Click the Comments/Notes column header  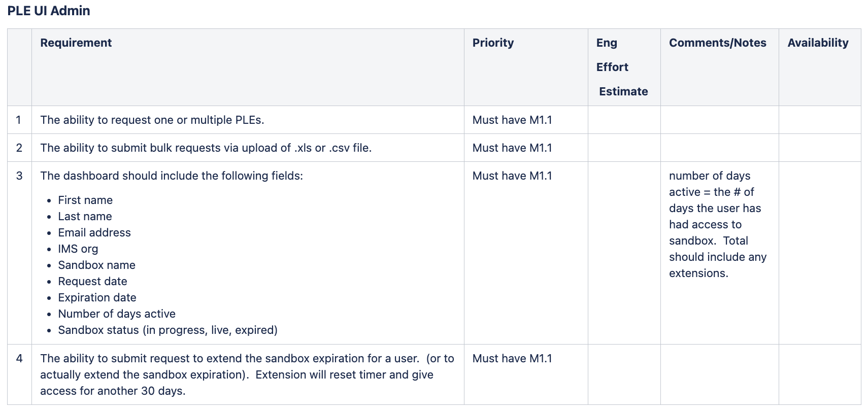click(718, 43)
